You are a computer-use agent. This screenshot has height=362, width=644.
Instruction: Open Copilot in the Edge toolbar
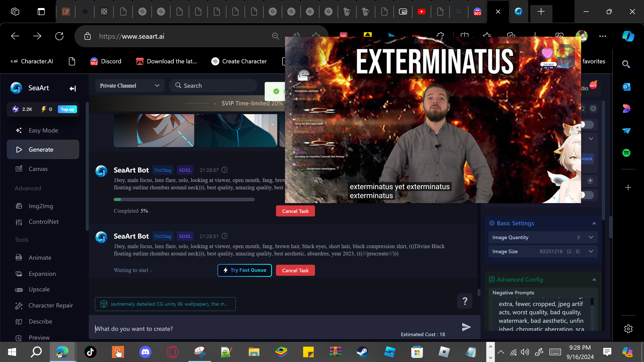pyautogui.click(x=628, y=36)
